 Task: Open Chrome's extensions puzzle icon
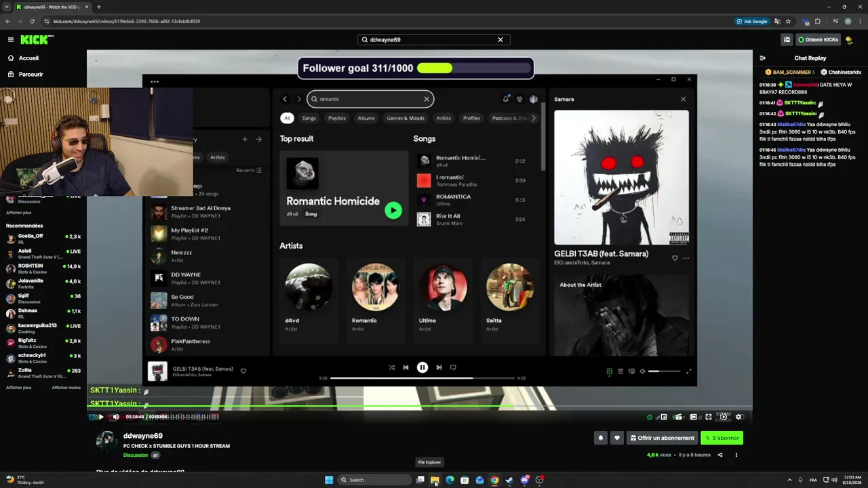coord(817,21)
